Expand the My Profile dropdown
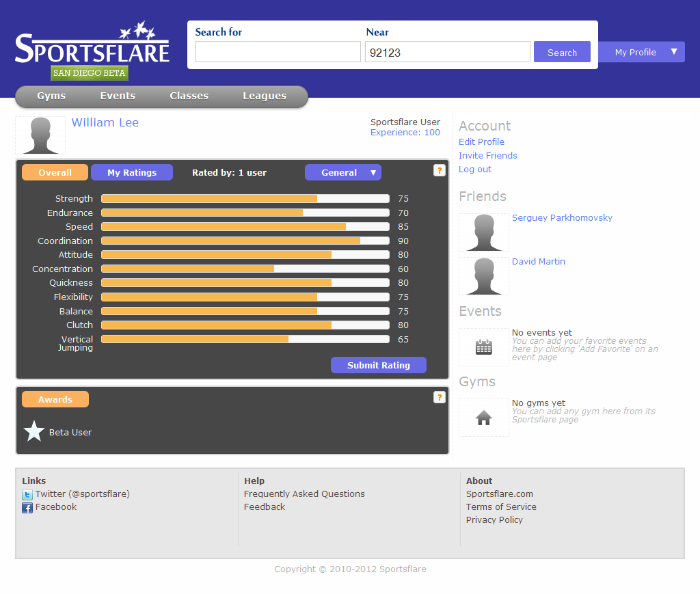The height and width of the screenshot is (594, 700). pyautogui.click(x=641, y=52)
